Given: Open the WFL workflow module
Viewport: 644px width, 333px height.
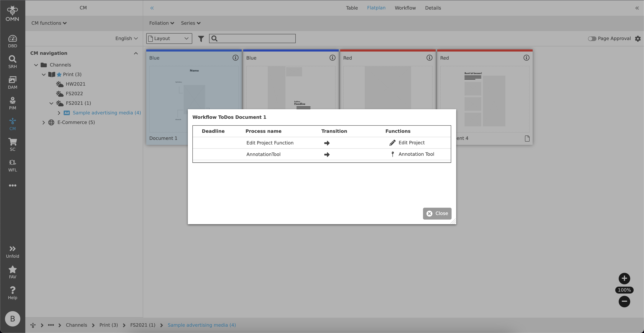Looking at the screenshot, I should coord(12,165).
